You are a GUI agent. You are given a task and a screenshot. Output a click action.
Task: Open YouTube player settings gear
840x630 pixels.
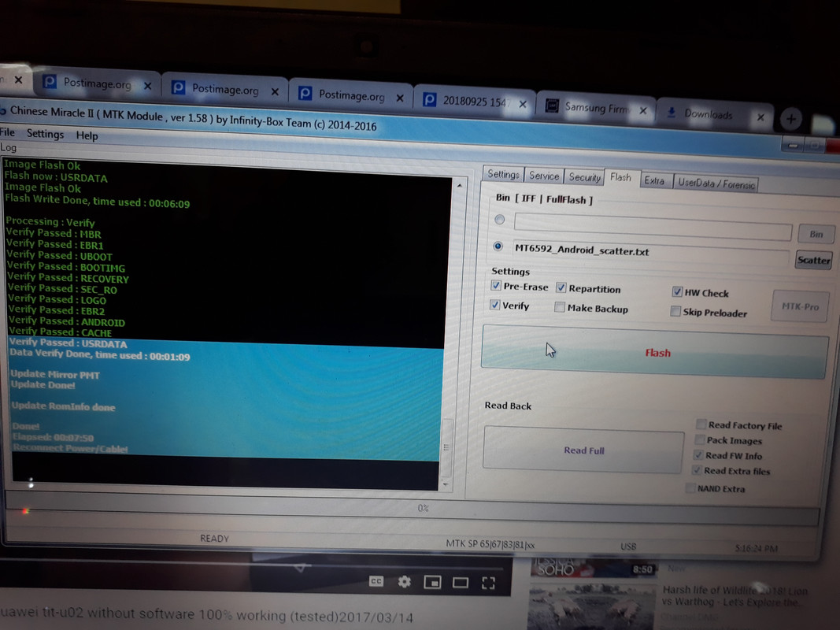tap(405, 582)
